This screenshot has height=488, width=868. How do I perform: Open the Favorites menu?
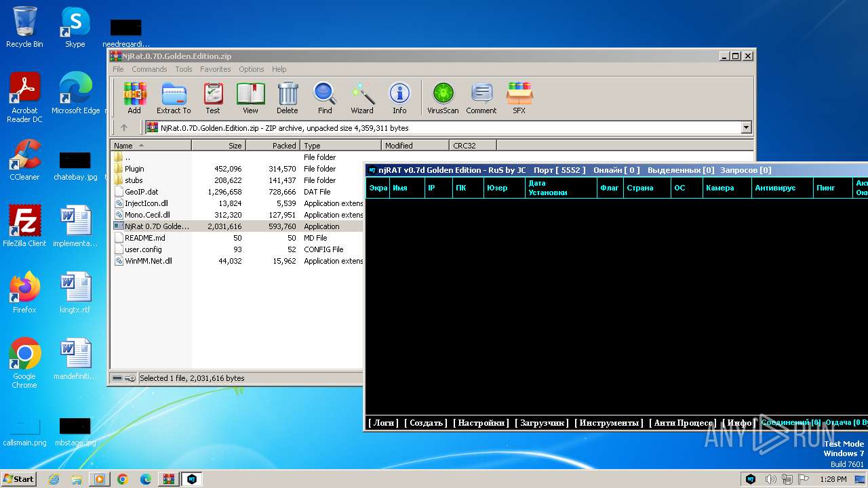pyautogui.click(x=215, y=69)
